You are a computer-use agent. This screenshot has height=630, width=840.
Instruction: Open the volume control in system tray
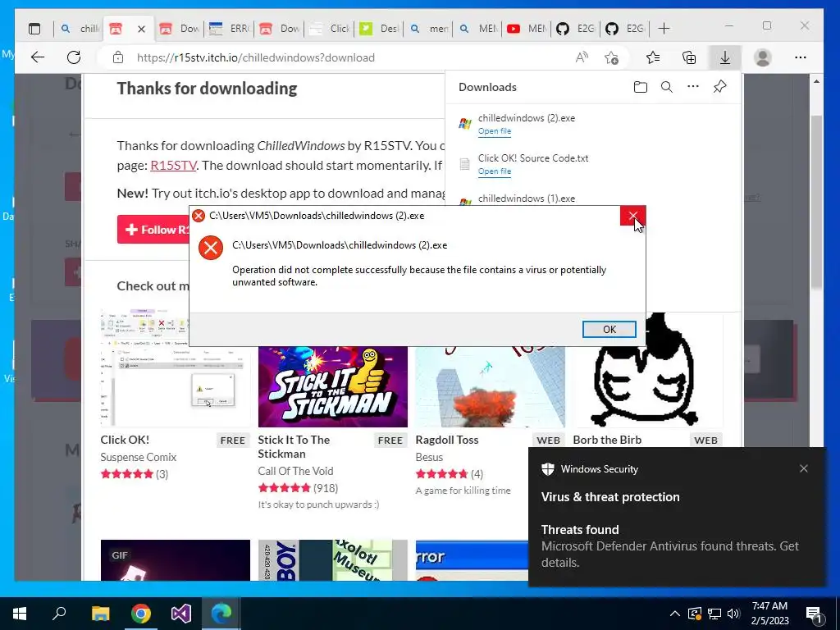point(733,614)
